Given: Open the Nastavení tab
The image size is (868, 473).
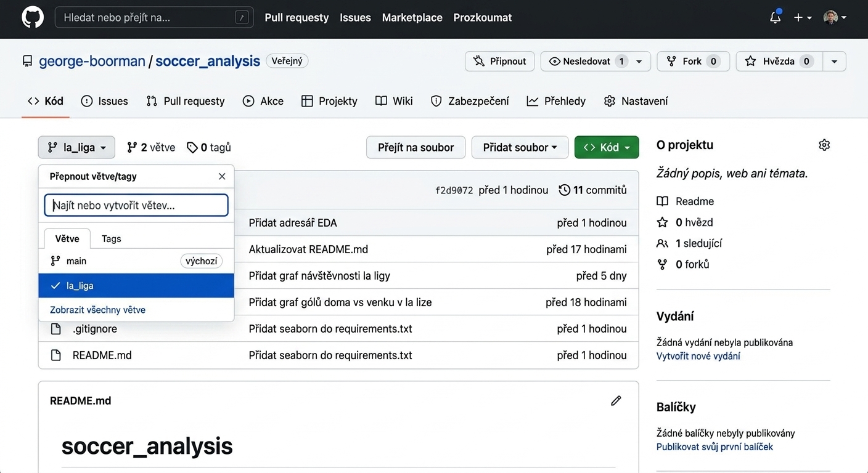Looking at the screenshot, I should (x=636, y=101).
